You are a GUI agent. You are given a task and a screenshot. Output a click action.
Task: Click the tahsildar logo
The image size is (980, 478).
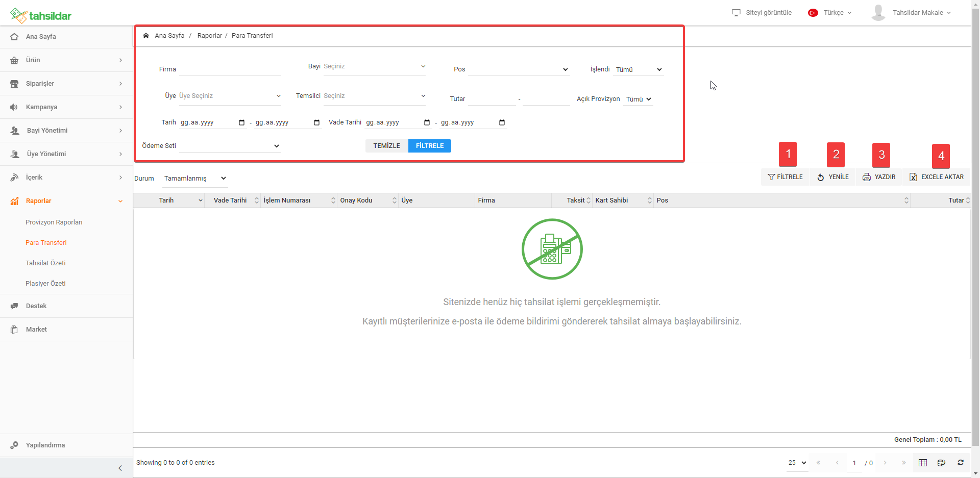coord(41,16)
